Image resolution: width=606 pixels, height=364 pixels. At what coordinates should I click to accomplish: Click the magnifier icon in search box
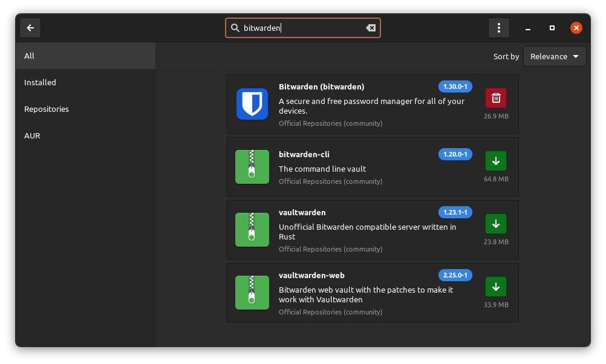point(235,28)
